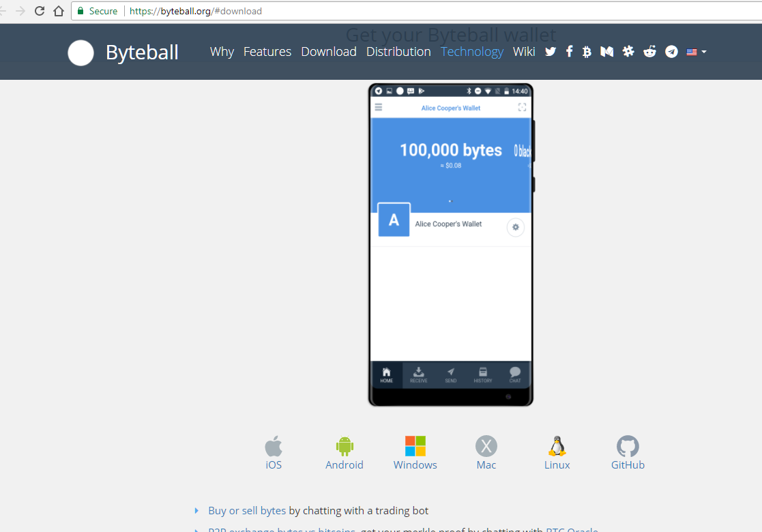Click the Windows text label
This screenshot has height=532, width=762.
415,465
